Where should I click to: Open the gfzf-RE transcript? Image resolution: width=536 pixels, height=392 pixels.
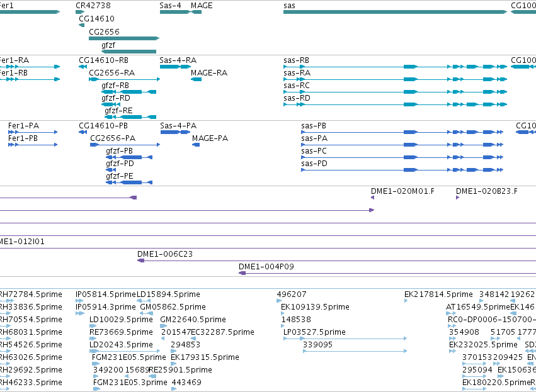pos(130,117)
